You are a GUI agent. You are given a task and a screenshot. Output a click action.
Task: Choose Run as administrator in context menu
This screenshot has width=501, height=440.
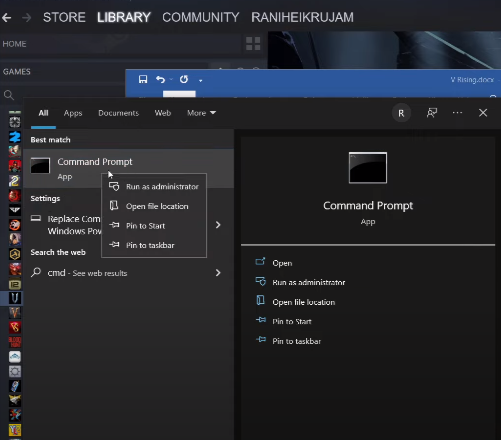coord(154,187)
